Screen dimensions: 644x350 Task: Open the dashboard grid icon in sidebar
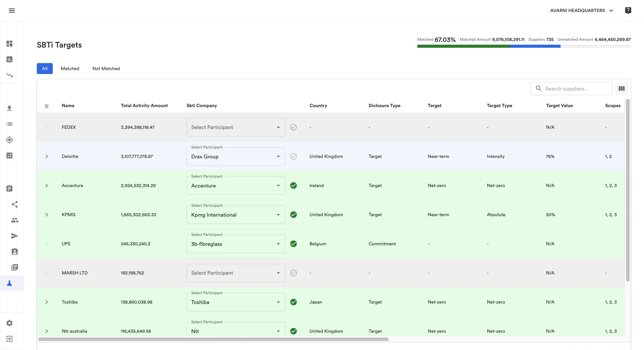pos(9,44)
